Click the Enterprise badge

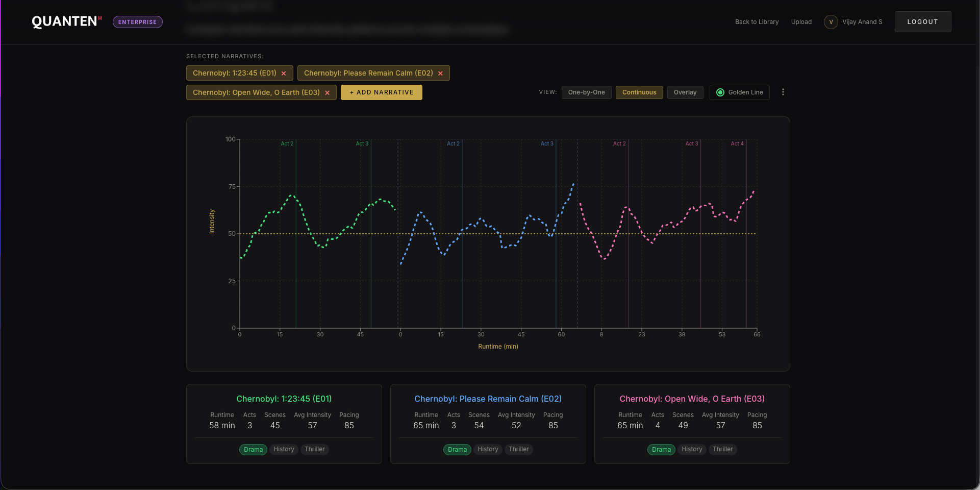(x=137, y=22)
